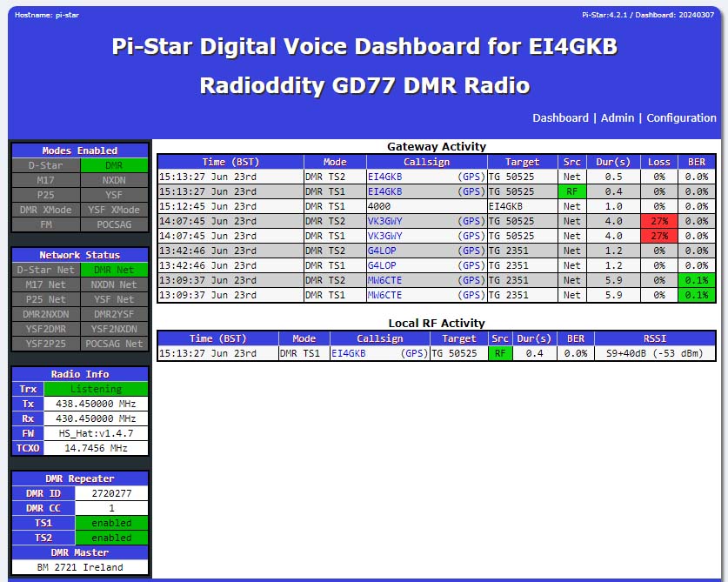Click the POCSAG Net status cell

pos(114,345)
